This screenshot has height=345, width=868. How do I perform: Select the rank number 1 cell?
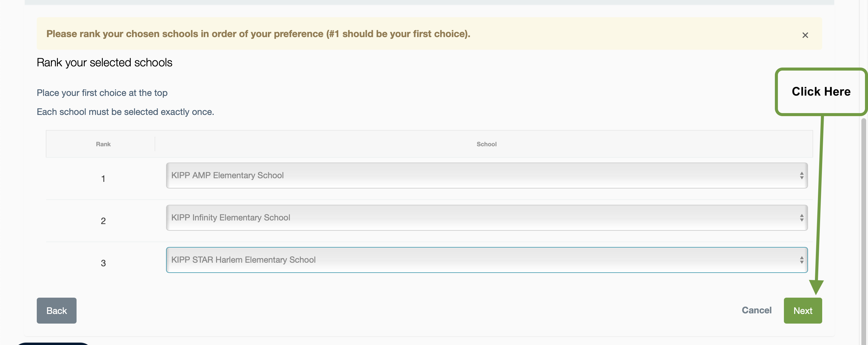(x=103, y=179)
